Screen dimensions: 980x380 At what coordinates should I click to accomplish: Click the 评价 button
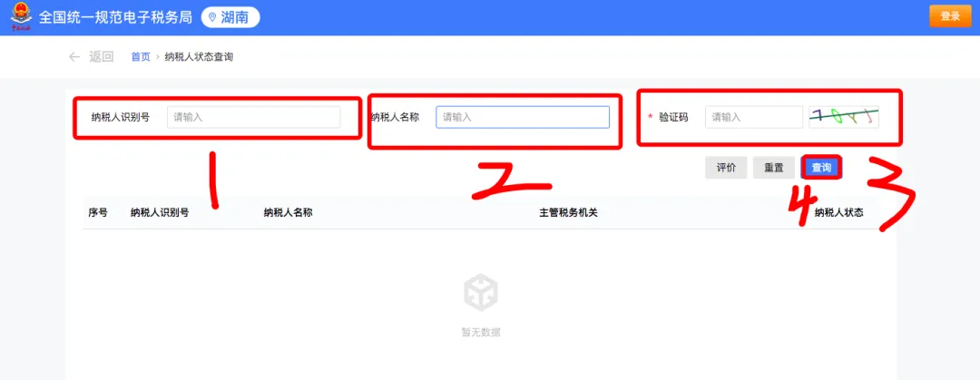[726, 168]
